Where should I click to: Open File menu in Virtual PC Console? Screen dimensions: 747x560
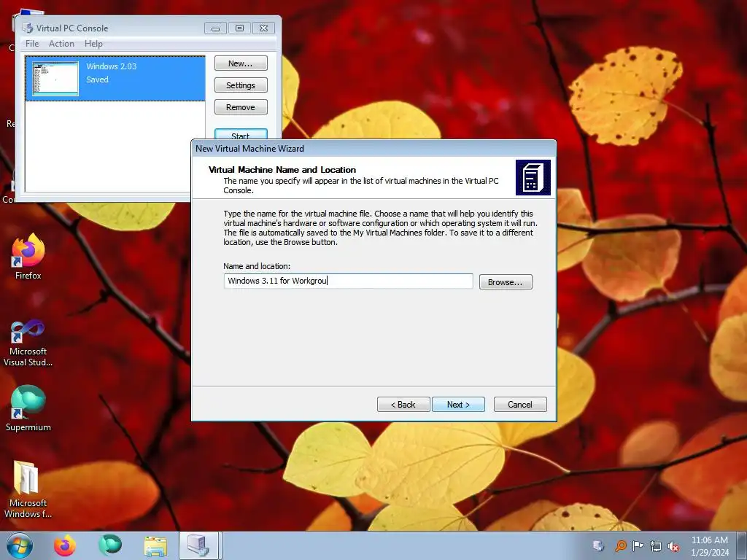32,44
